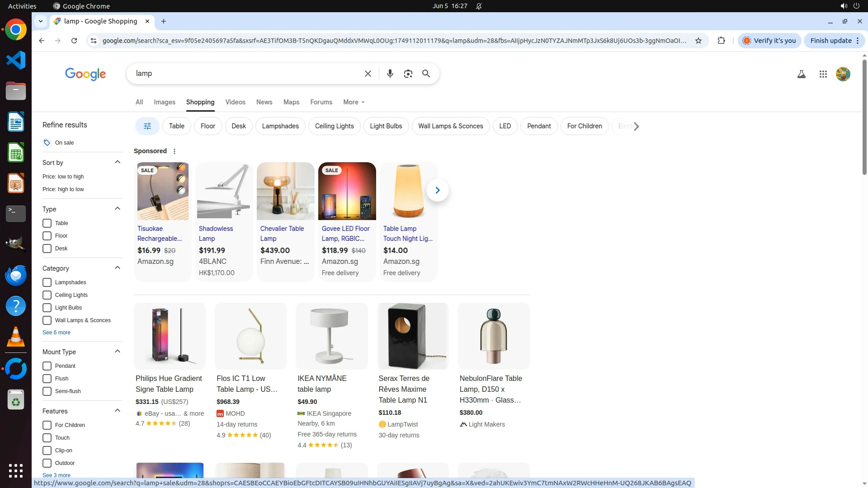
Task: Open Chrome extensions puzzle icon
Action: click(721, 41)
